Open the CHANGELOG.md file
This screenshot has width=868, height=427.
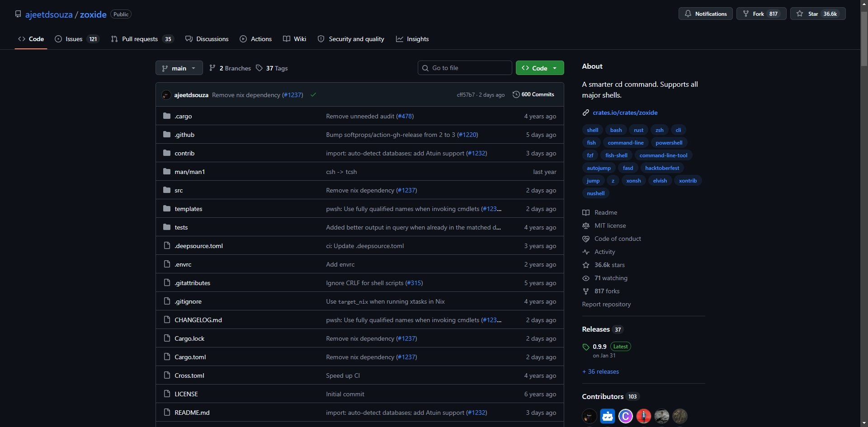click(x=198, y=320)
